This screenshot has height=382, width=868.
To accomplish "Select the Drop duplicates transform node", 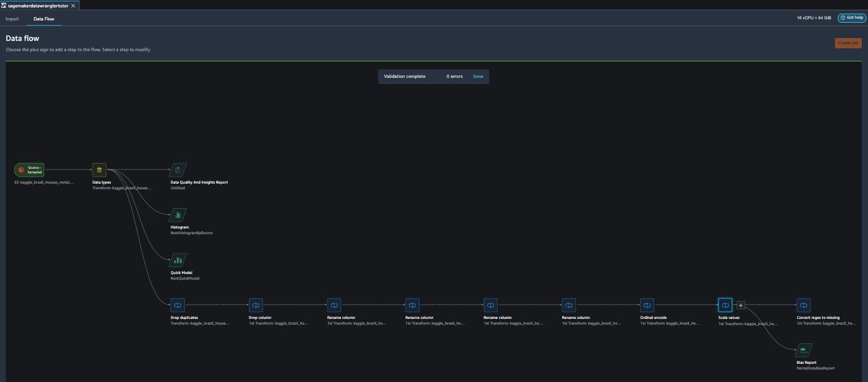I will (178, 305).
